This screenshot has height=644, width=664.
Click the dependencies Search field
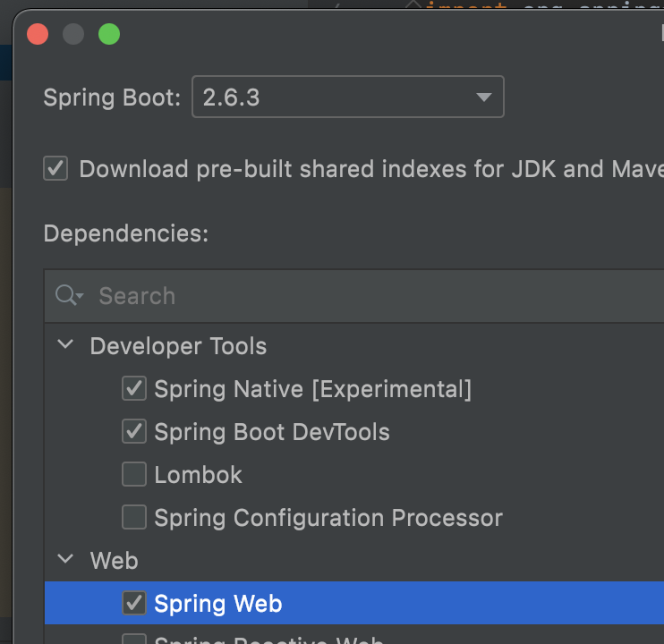click(354, 296)
